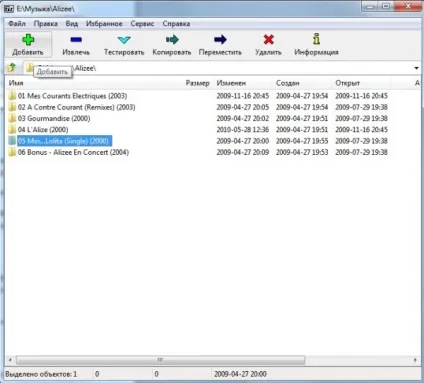Select 01 Mes Courants Electriques (2003) folder name
424x383 pixels.
tap(72, 96)
